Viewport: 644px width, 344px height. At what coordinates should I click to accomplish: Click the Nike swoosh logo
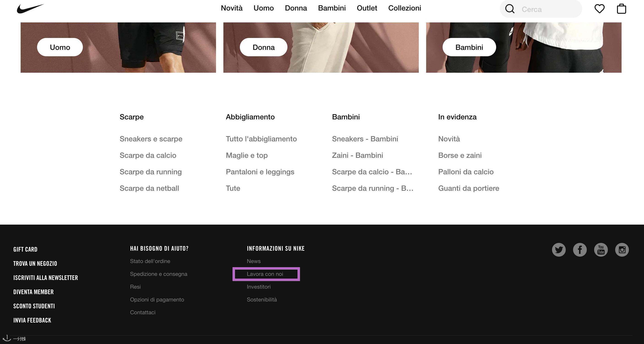coord(30,9)
